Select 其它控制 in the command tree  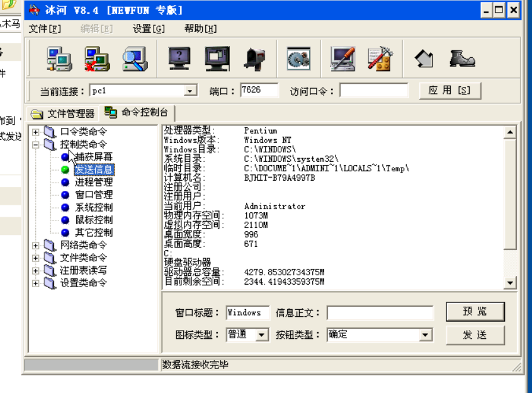tap(94, 232)
